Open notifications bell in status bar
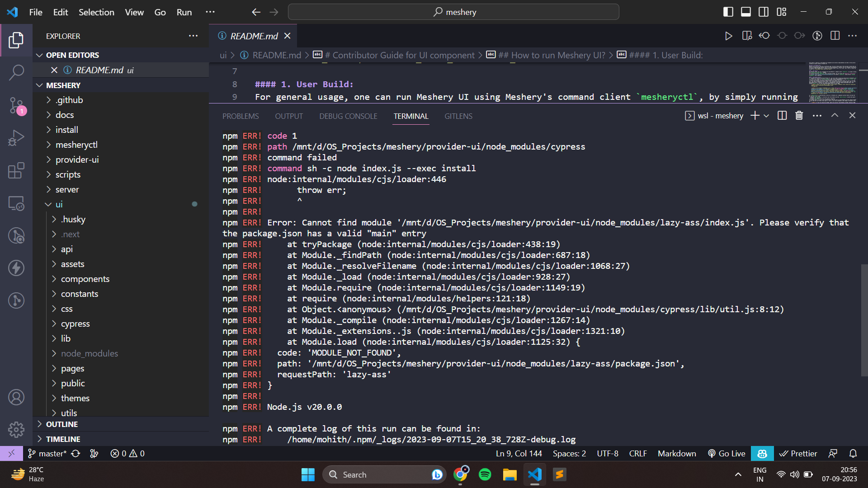This screenshot has height=488, width=868. (x=853, y=453)
